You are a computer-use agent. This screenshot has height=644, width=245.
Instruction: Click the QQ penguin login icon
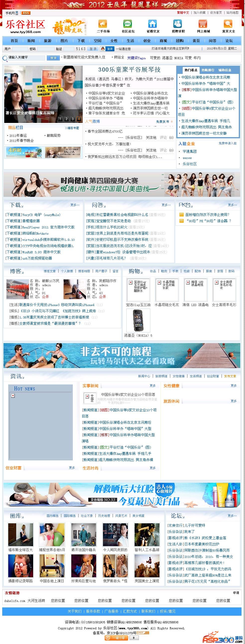[x=102, y=49]
